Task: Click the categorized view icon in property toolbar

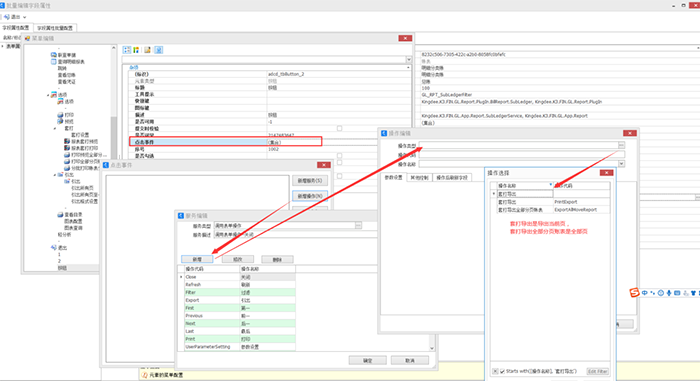Action: [127, 50]
